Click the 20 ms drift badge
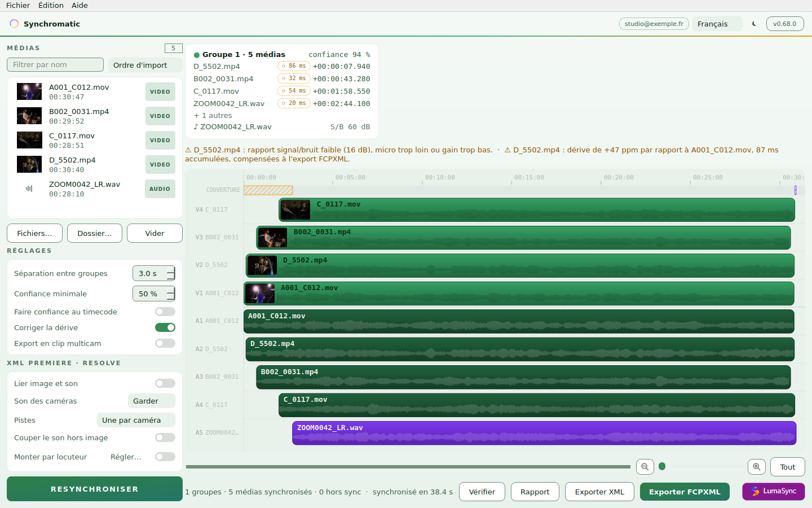The image size is (812, 508). [294, 103]
